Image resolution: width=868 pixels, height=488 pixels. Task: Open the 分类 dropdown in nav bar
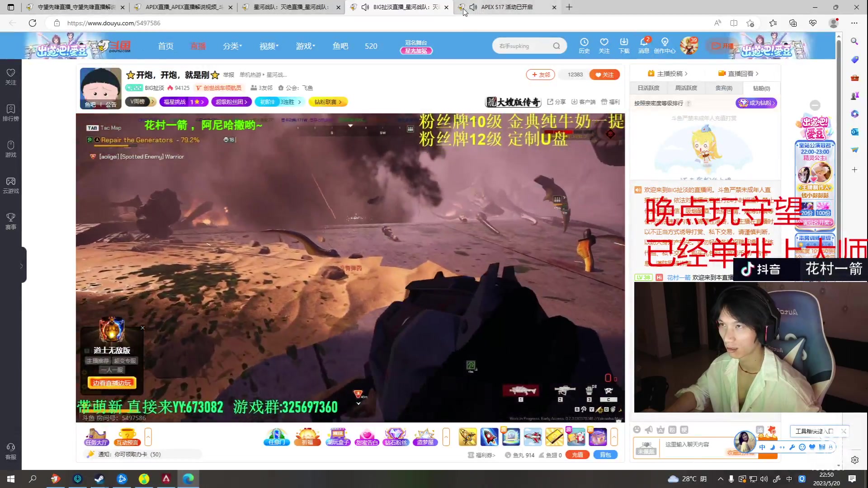232,46
